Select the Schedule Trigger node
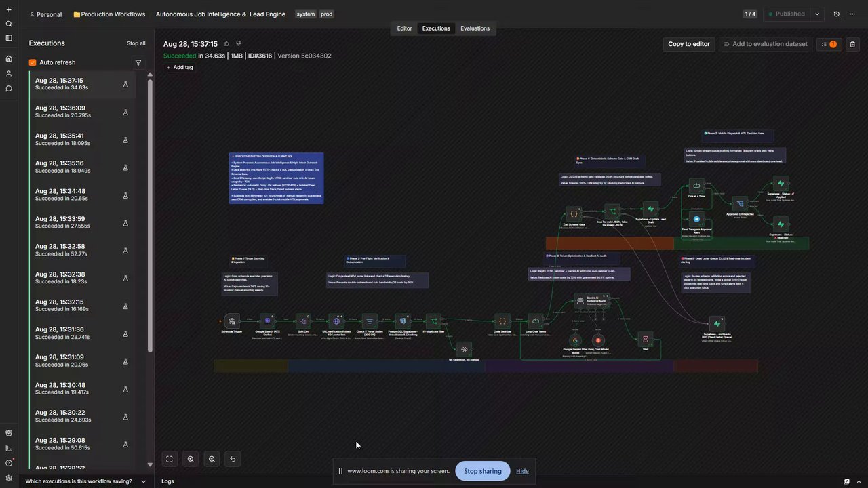Screen dimensions: 868x488 232,321
